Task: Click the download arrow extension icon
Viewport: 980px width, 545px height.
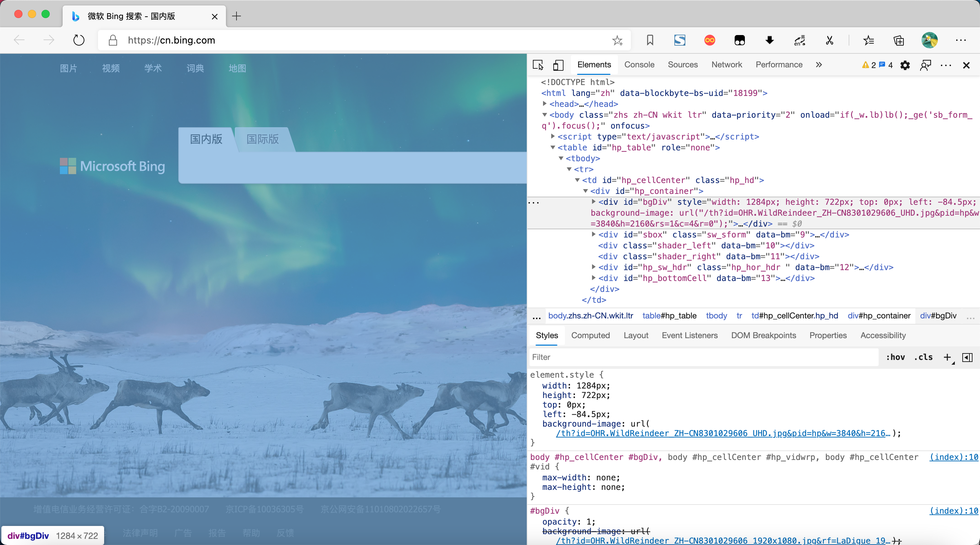Action: tap(770, 40)
